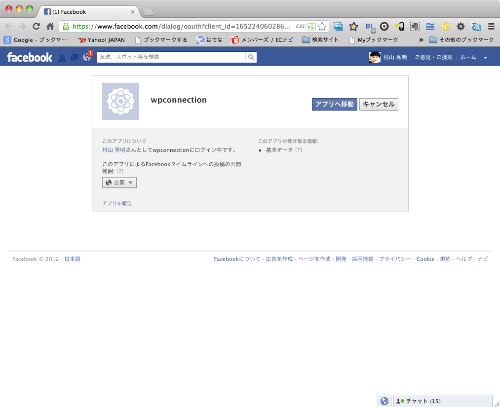Open the Myブックマーク bookmark
This screenshot has width=500, height=407.
[373, 40]
